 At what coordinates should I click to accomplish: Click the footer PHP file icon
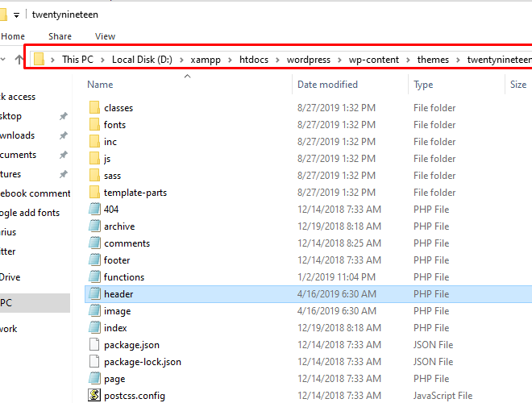point(94,260)
